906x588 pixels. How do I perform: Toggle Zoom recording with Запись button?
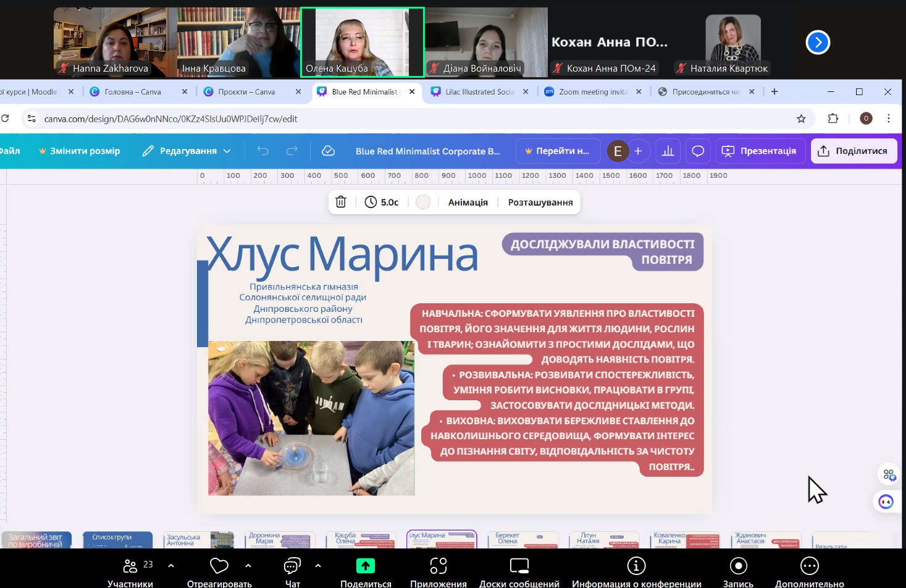point(738,571)
